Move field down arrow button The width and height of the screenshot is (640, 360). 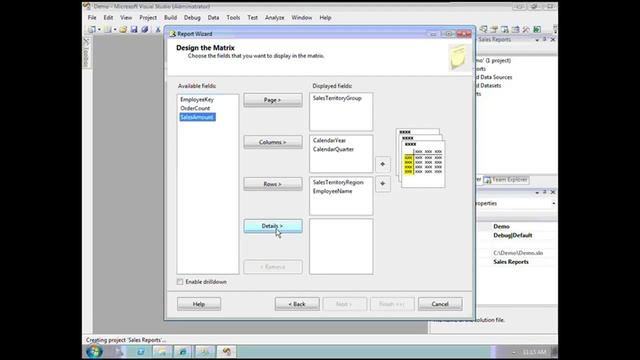(382, 184)
